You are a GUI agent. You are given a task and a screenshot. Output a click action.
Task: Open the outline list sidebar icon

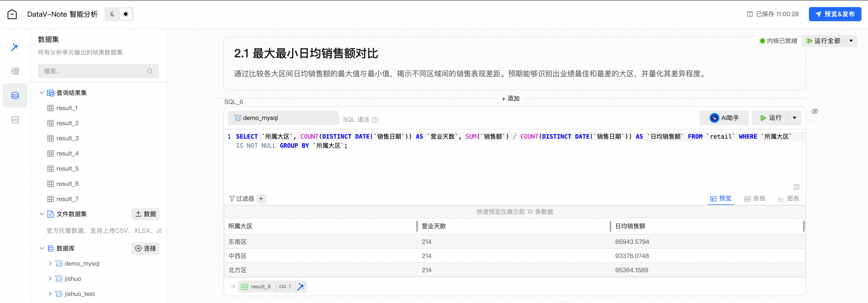[15, 71]
